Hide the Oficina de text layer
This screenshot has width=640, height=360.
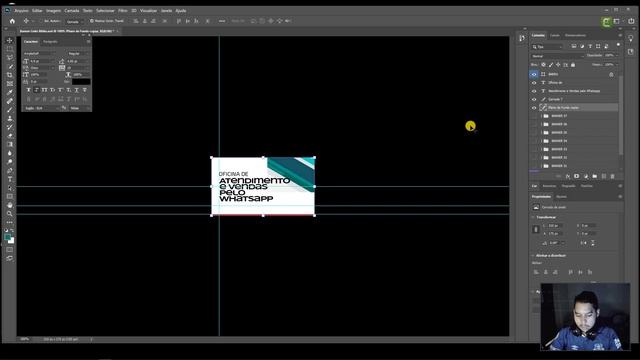pyautogui.click(x=534, y=82)
